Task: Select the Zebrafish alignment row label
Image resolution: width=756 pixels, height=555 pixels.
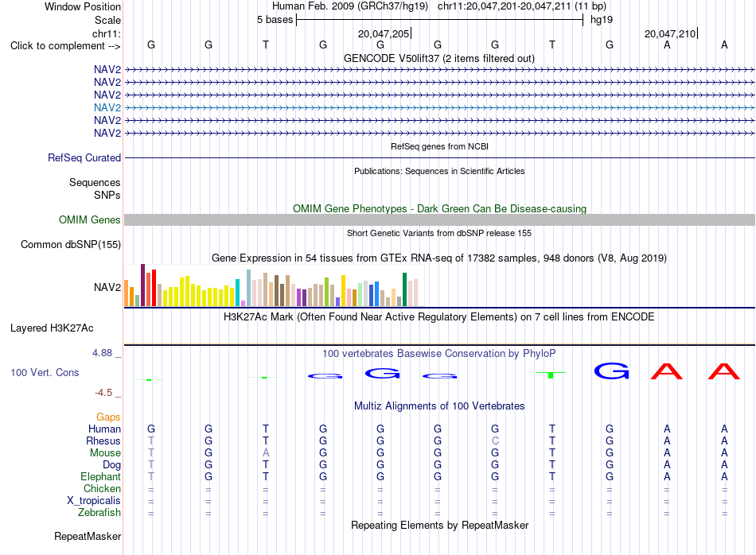Action: pyautogui.click(x=99, y=513)
